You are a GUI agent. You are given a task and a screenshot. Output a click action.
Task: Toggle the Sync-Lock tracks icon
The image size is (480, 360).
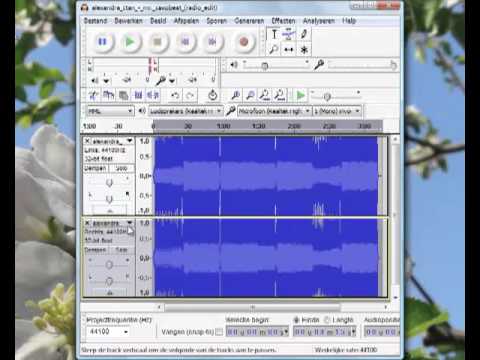click(x=213, y=96)
